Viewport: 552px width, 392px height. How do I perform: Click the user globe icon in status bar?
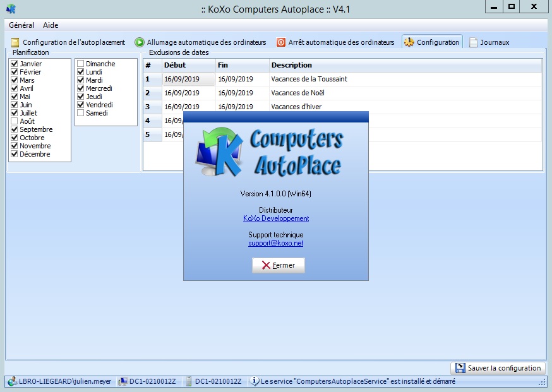[13, 381]
